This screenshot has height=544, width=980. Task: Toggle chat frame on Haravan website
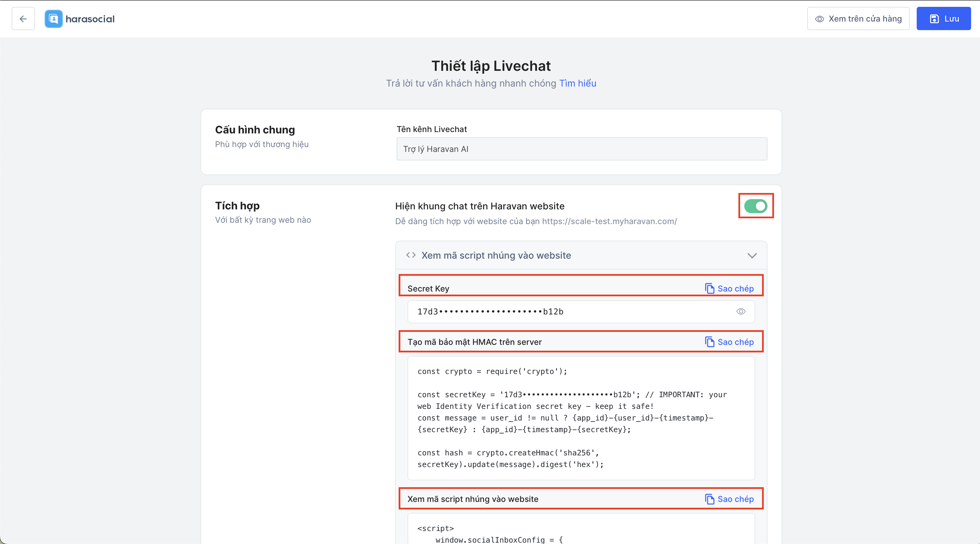[756, 206]
